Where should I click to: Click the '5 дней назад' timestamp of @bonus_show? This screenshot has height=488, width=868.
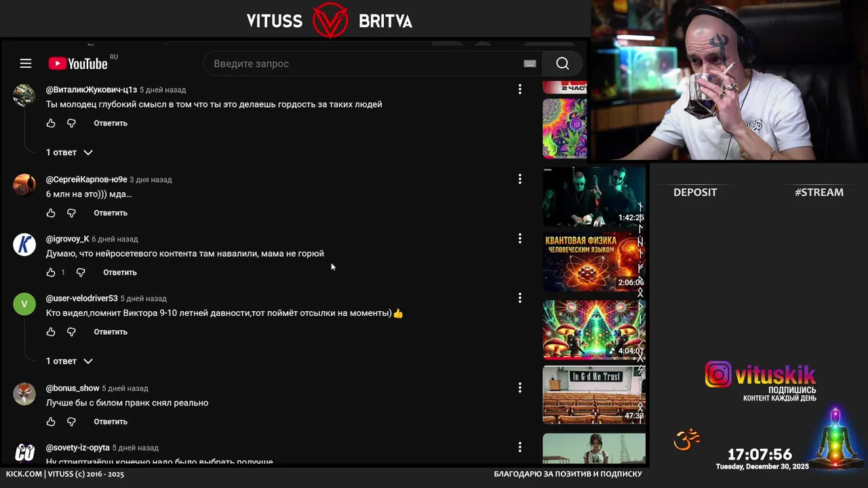click(x=125, y=388)
